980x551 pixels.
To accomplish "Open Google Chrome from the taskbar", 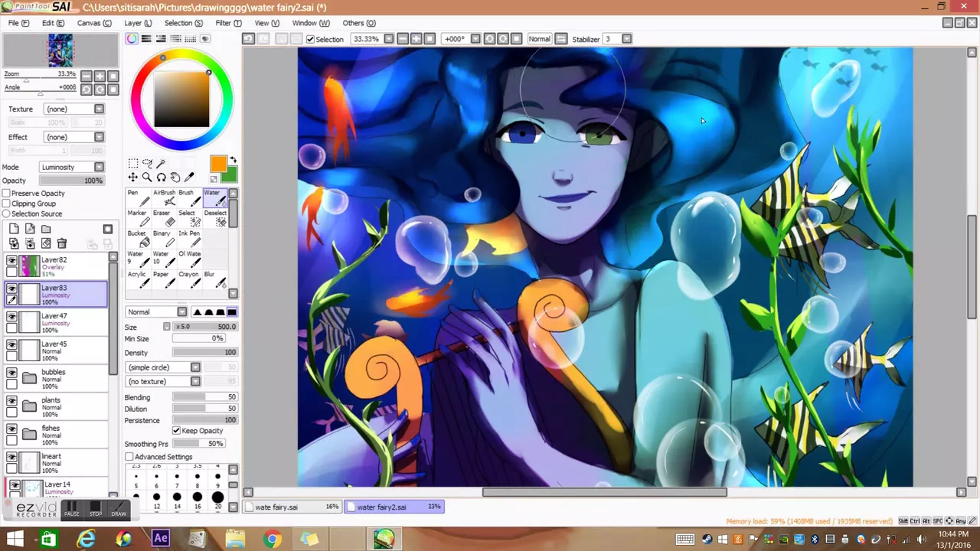I will [x=273, y=540].
